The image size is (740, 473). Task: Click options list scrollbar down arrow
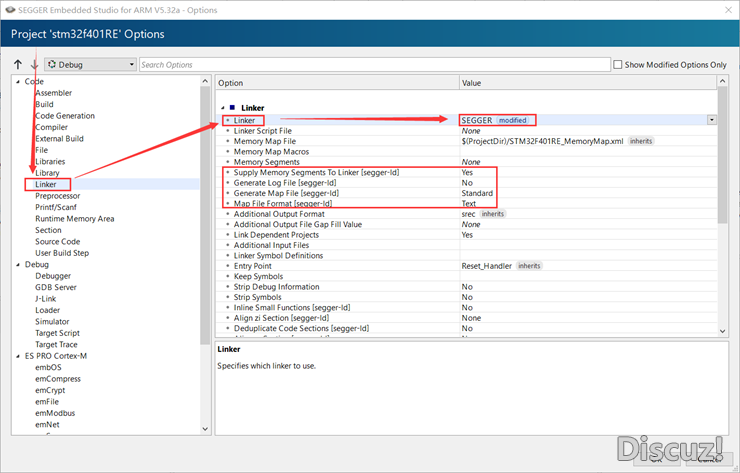723,331
